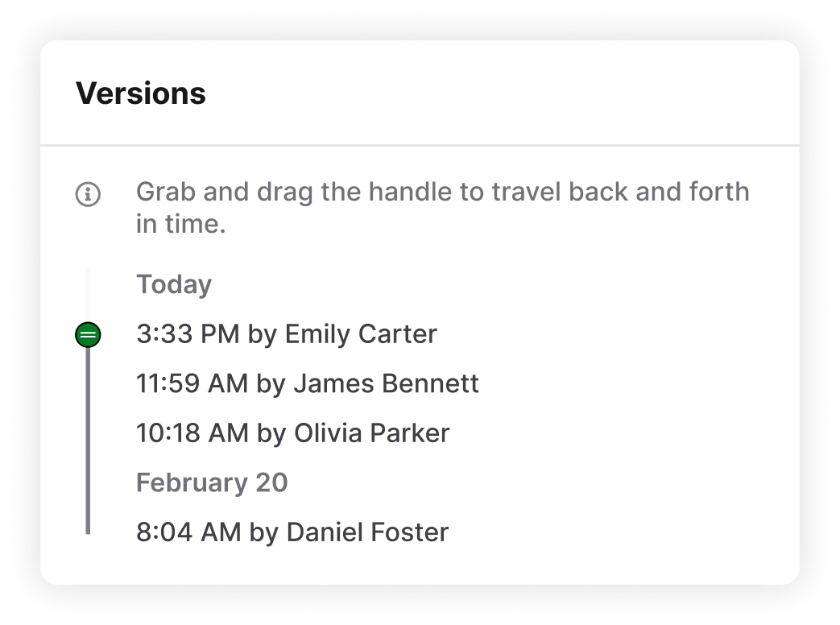Grab the green version handle
The height and width of the screenshot is (625, 840).
(x=88, y=335)
